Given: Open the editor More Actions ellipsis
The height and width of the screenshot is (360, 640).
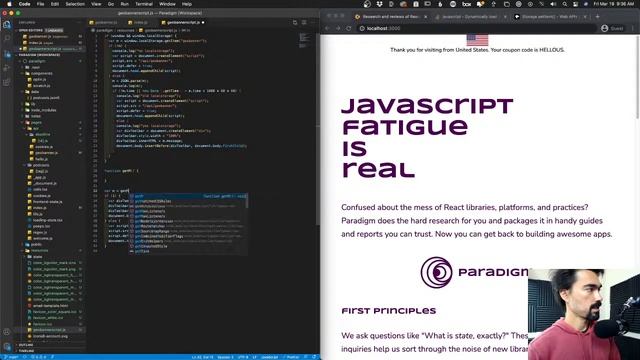Looking at the screenshot, I should click(313, 22).
